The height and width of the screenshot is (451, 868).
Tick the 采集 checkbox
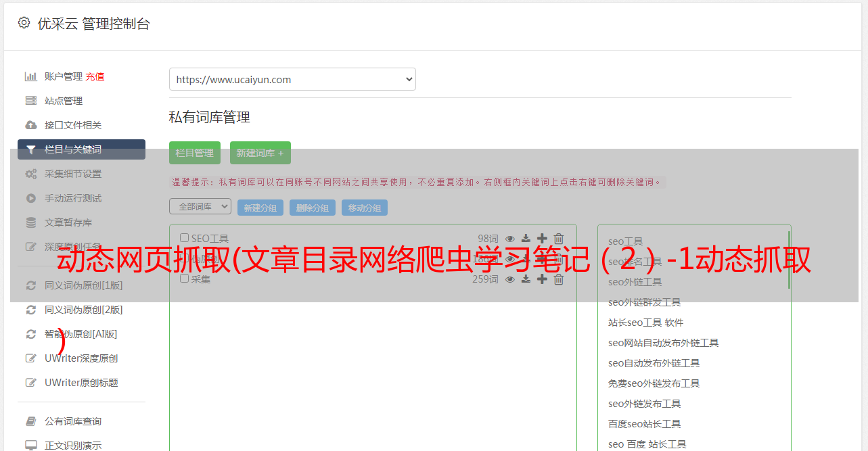pos(185,279)
